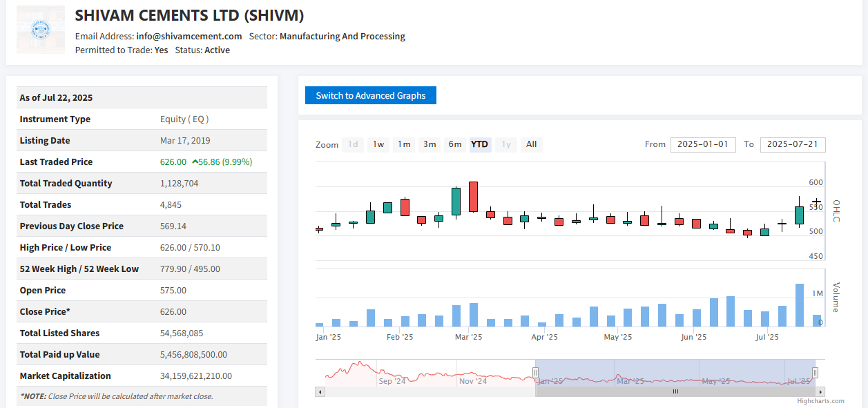Click the From date input field

[703, 144]
